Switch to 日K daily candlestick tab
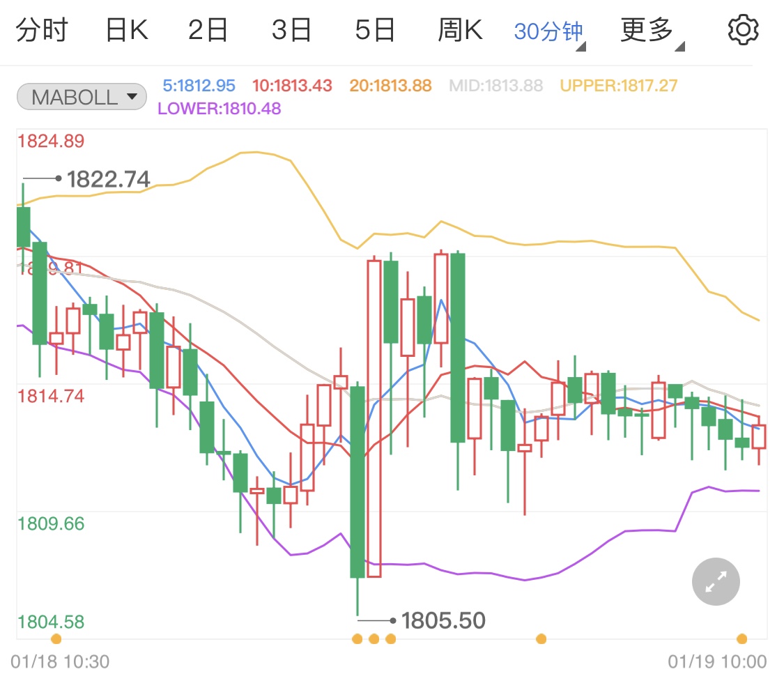The height and width of the screenshot is (674, 784). pos(127,30)
